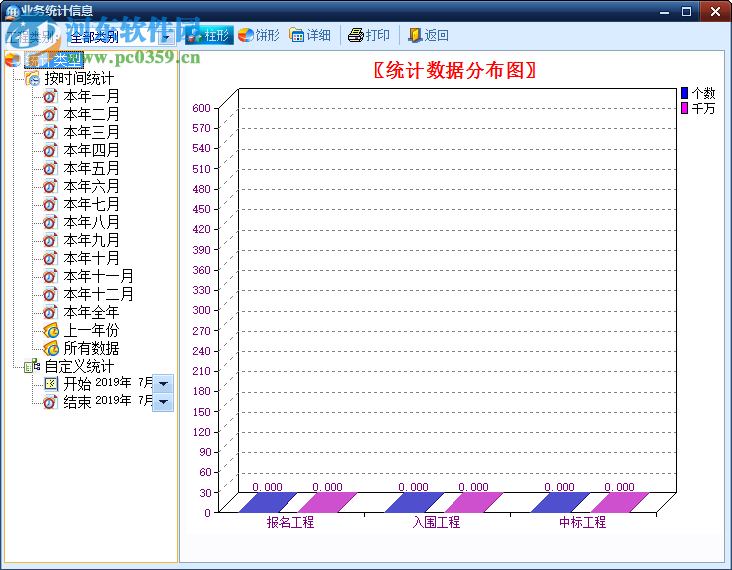Click the magenta bar of 入围工程

click(x=474, y=502)
